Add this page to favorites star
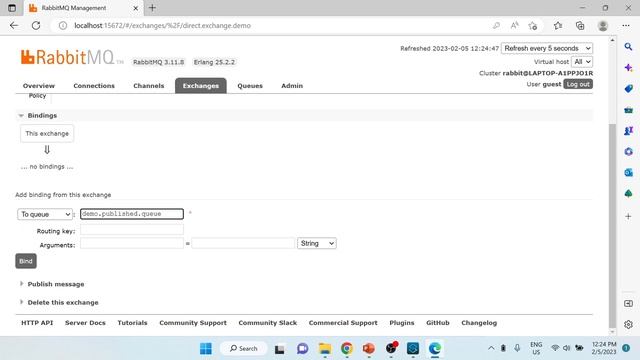Screen dimensions: 640x360 [533, 25]
